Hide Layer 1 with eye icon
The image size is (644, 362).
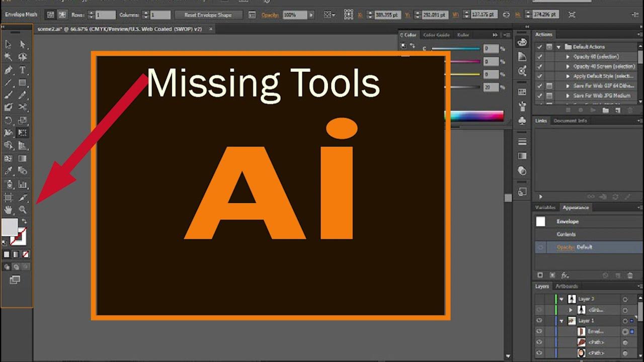coord(539,321)
